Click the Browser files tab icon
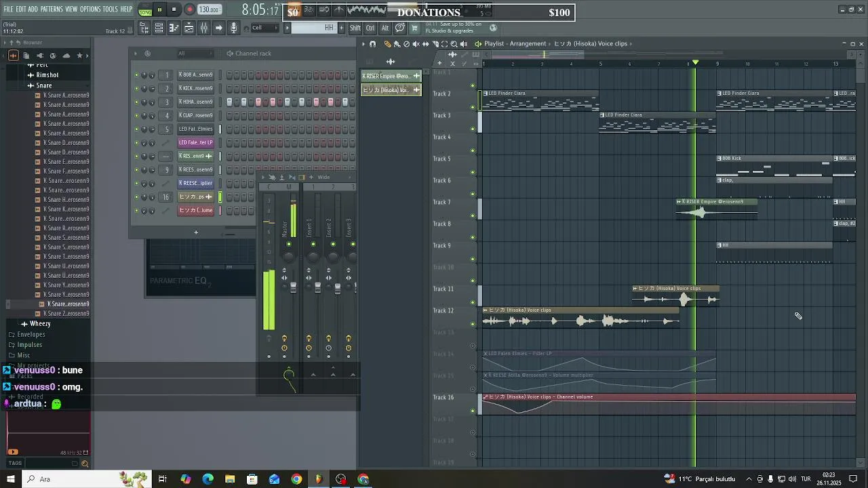 (26, 56)
